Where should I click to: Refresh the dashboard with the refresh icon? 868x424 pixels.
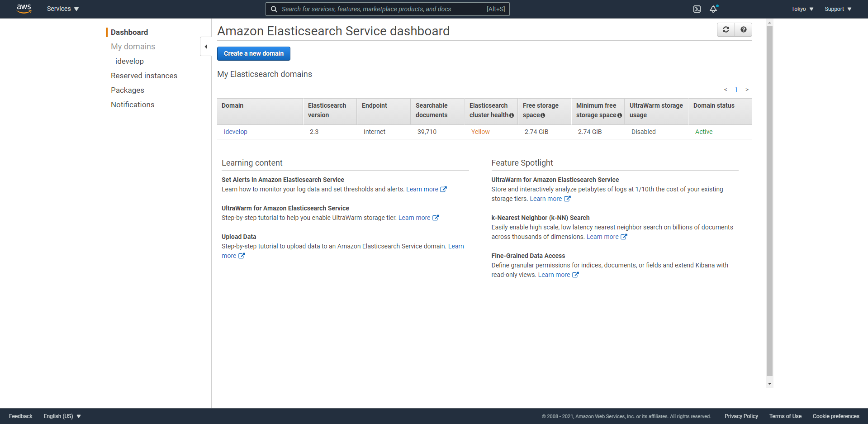pyautogui.click(x=726, y=29)
